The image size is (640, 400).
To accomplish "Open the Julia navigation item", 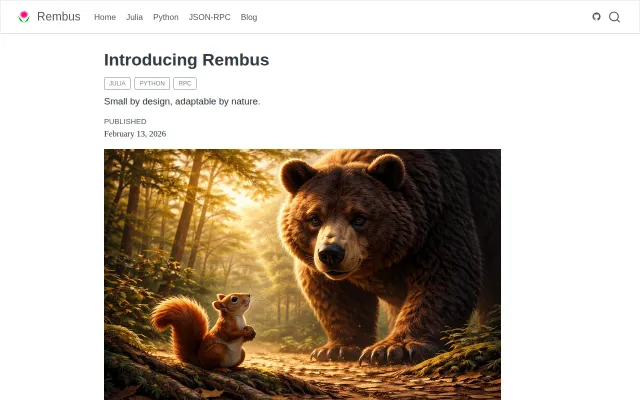I will pos(134,17).
